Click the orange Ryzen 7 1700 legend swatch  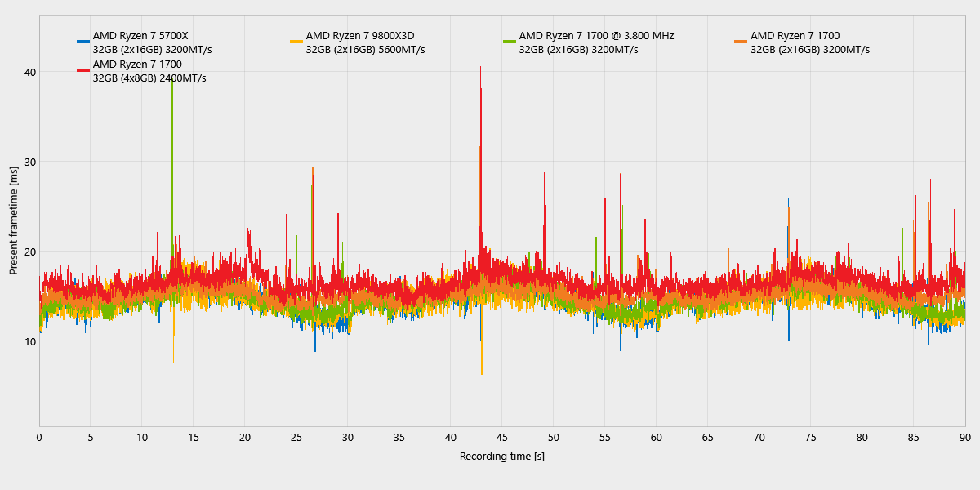coord(741,42)
